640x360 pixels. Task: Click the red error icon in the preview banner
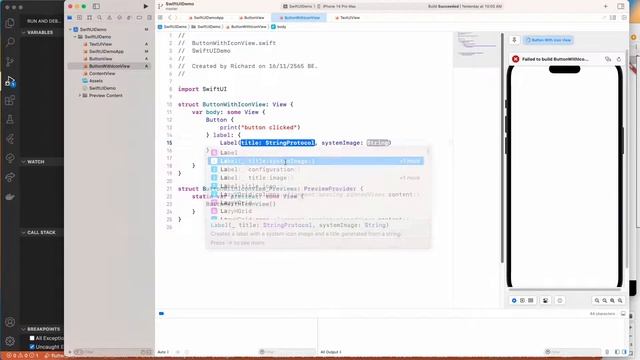point(516,59)
